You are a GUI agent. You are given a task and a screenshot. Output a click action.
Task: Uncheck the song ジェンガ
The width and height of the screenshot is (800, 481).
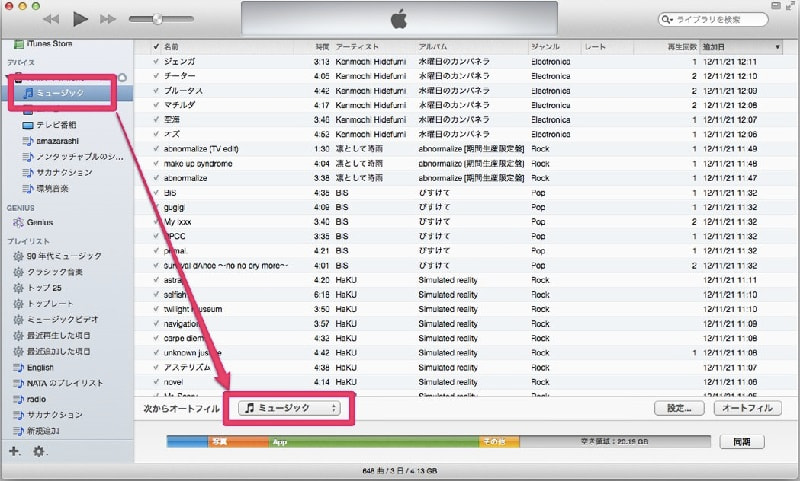[156, 61]
